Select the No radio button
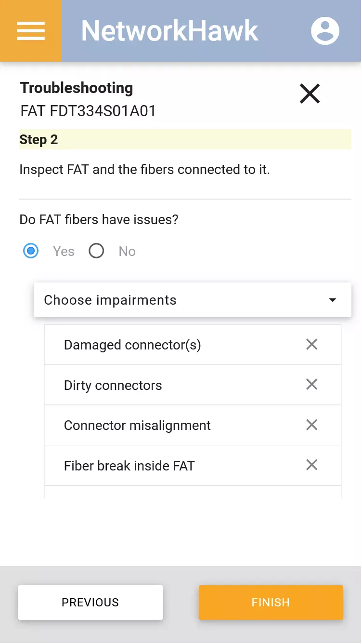362x644 pixels. (96, 251)
